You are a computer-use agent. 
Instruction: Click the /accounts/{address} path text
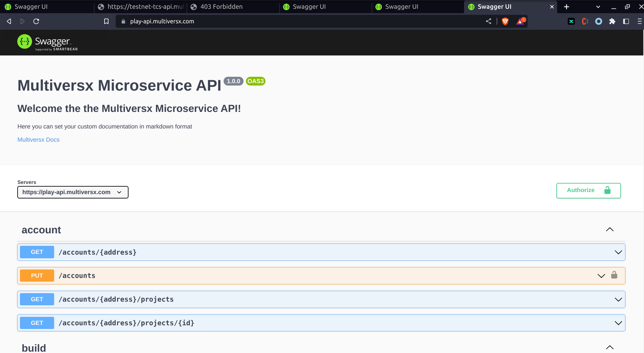(x=98, y=252)
